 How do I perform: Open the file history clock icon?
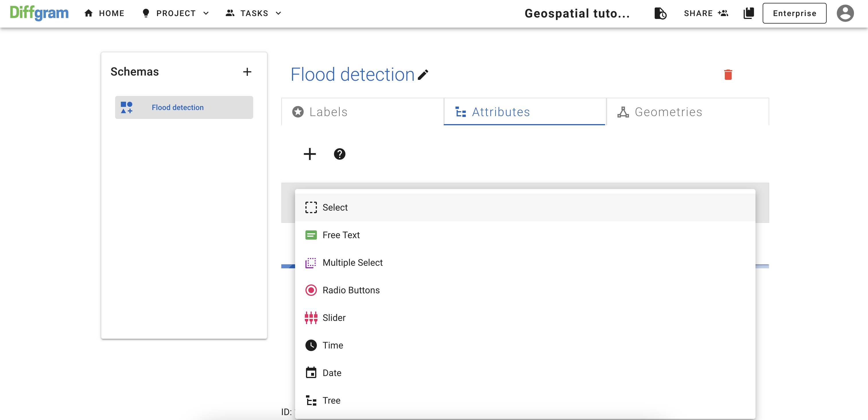click(660, 13)
